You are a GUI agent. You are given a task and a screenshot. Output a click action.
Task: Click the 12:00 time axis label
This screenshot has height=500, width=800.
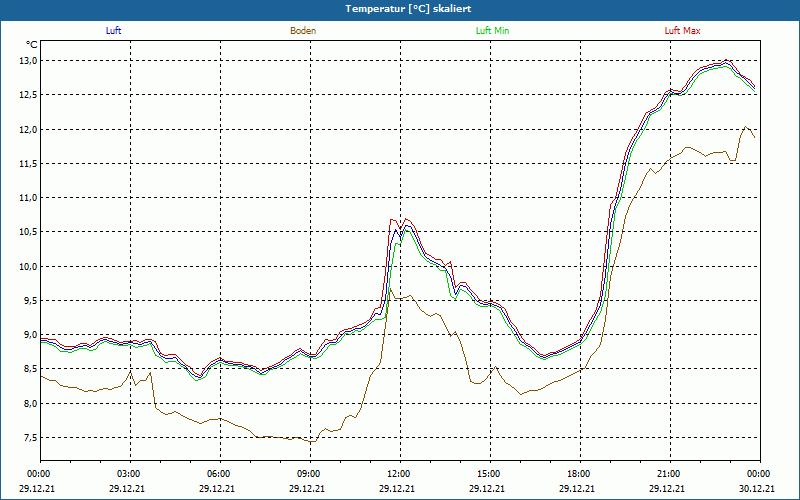coord(397,474)
